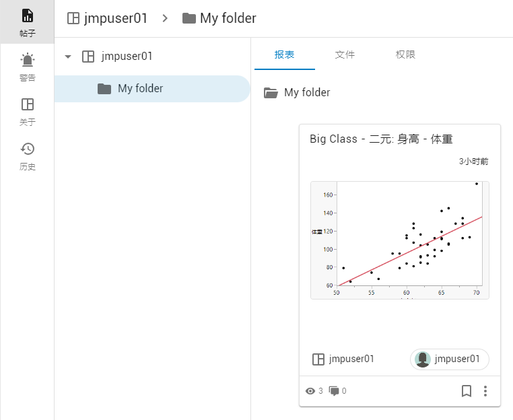Select jmpuser01 space in the tree
513x420 pixels.
pyautogui.click(x=127, y=57)
